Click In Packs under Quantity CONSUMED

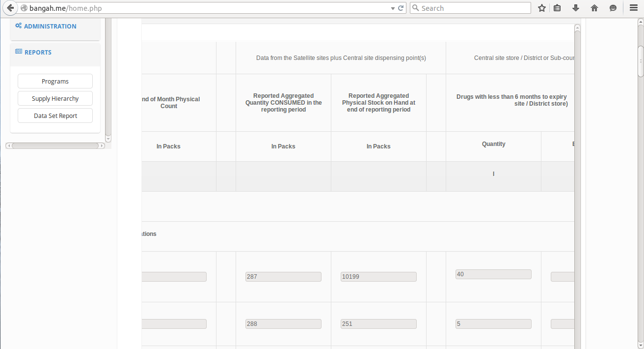283,146
